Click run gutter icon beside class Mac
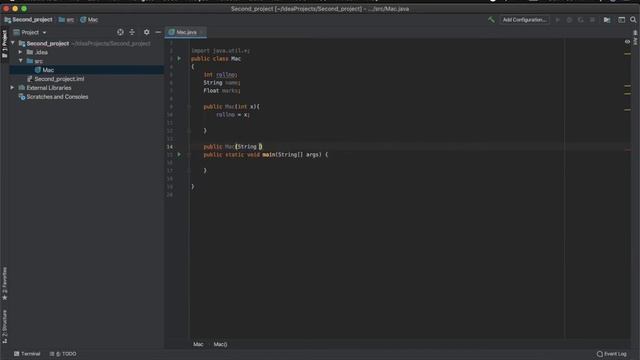 tap(179, 59)
